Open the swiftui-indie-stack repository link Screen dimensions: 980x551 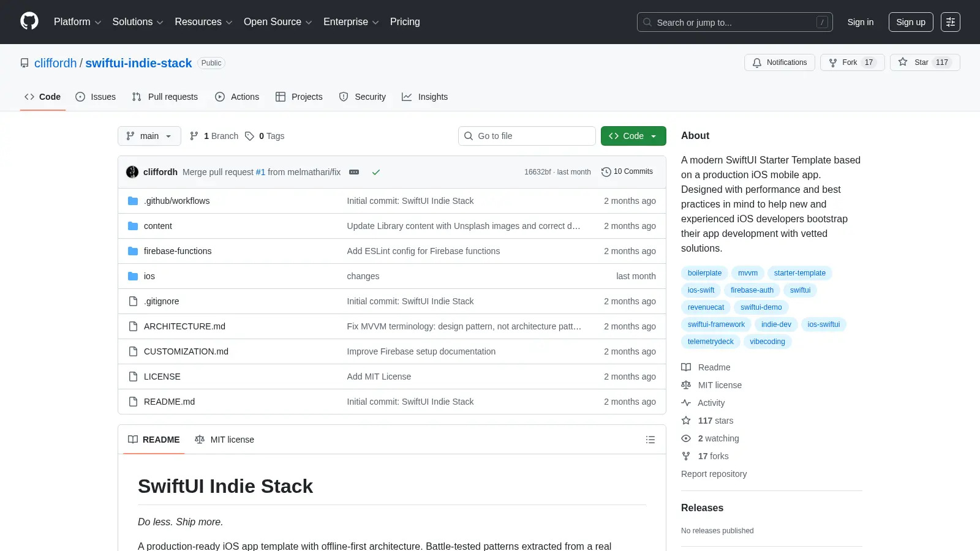138,63
